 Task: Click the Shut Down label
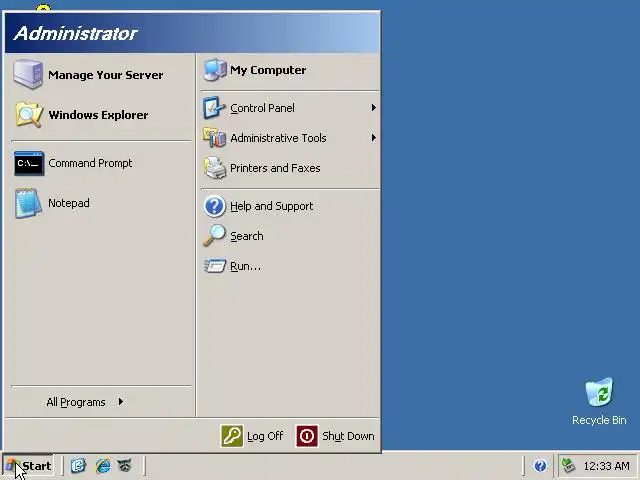348,436
